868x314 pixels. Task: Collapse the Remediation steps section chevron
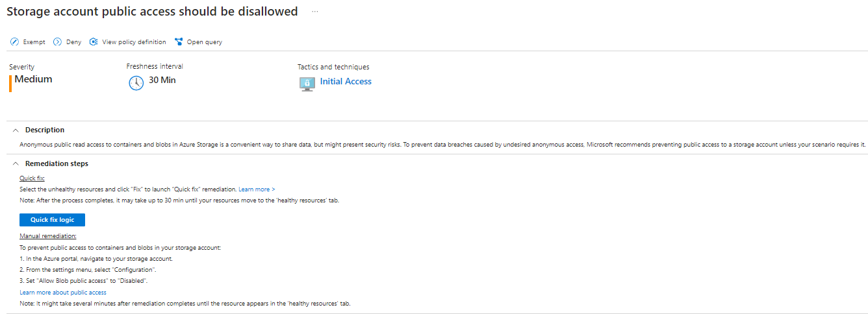point(16,163)
